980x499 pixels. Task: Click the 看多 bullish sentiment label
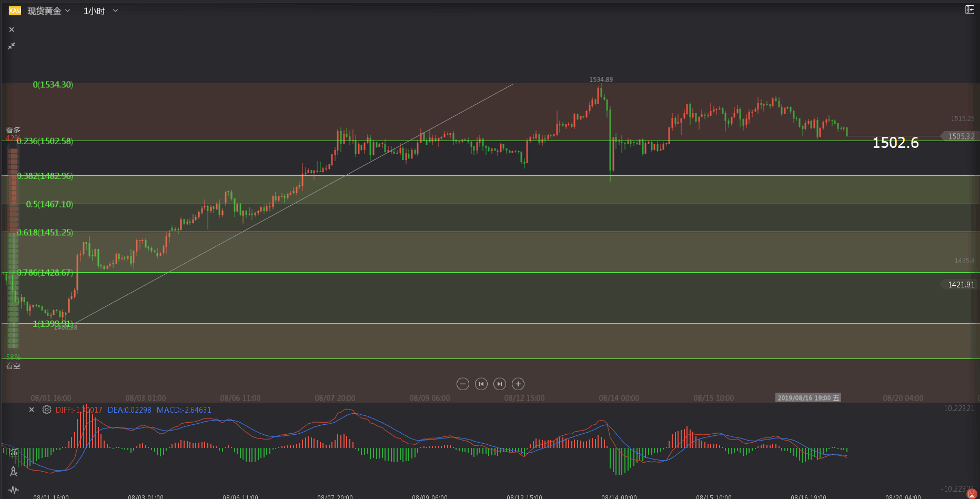[13, 130]
